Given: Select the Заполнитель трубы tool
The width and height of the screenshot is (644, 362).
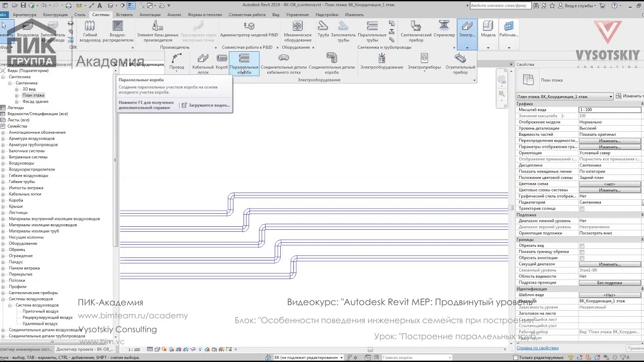Looking at the screenshot, I should click(x=343, y=32).
